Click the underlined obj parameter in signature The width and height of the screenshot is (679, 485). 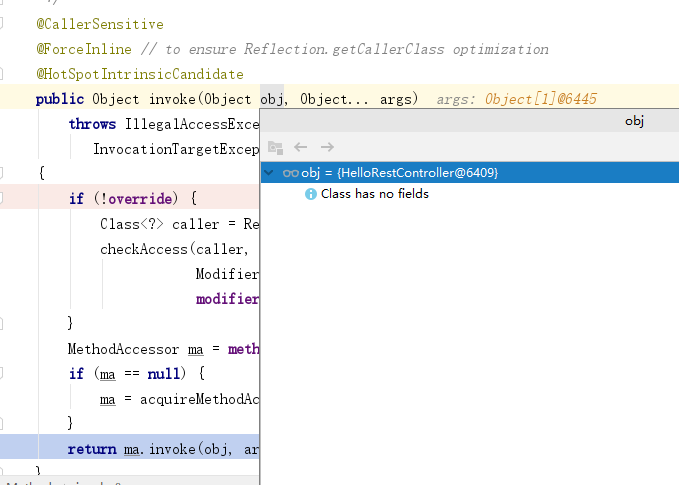272,99
